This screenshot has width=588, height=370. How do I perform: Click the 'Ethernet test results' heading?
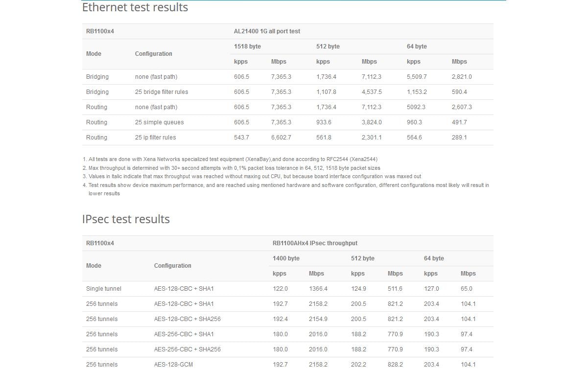click(135, 7)
